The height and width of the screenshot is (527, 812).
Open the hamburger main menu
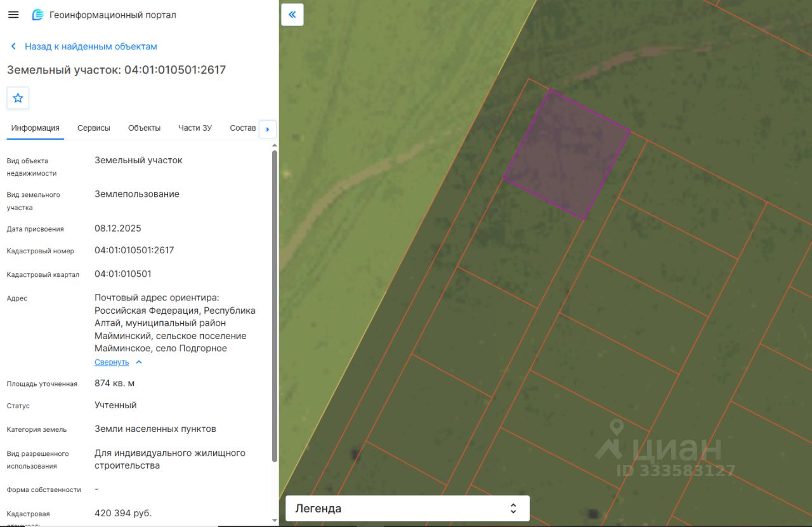pos(13,15)
